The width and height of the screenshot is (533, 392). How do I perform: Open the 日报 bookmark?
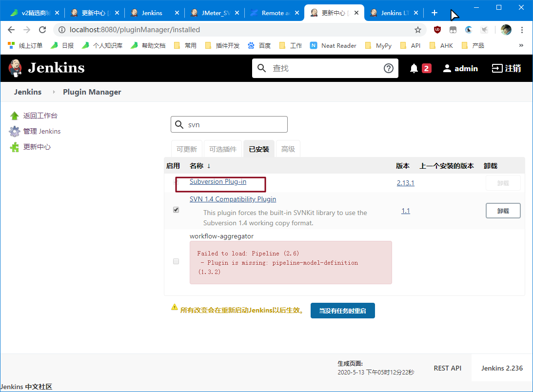(62, 45)
